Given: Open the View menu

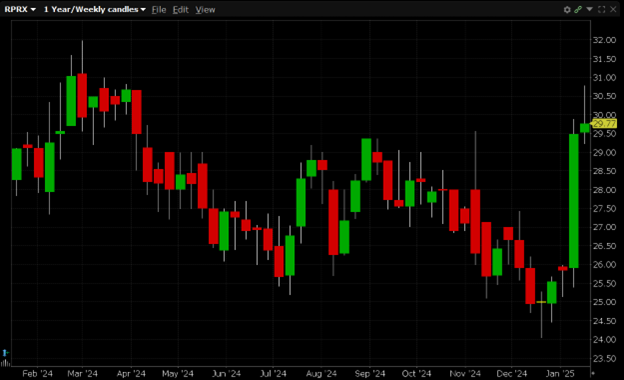Looking at the screenshot, I should pyautogui.click(x=205, y=10).
